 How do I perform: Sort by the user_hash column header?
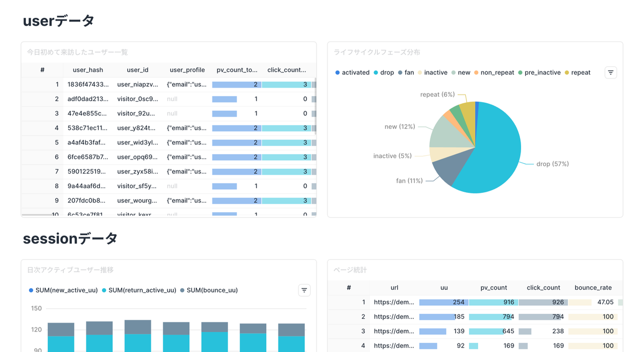88,70
